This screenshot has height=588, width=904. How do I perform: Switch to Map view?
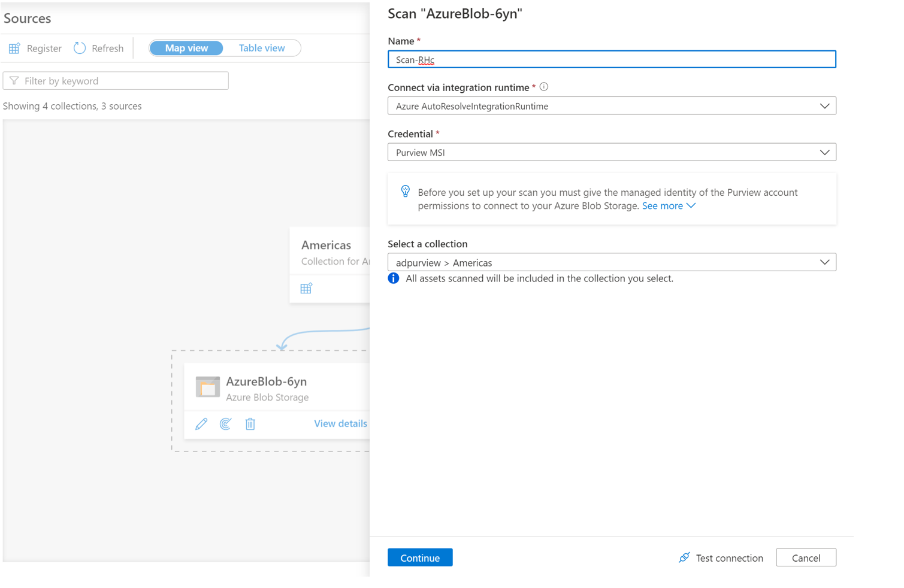click(x=186, y=48)
